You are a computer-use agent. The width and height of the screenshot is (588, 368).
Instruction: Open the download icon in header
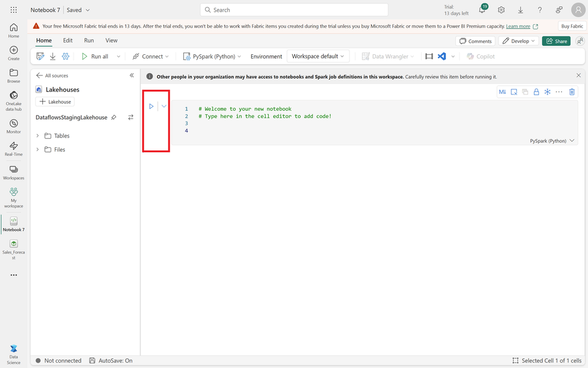pyautogui.click(x=520, y=10)
